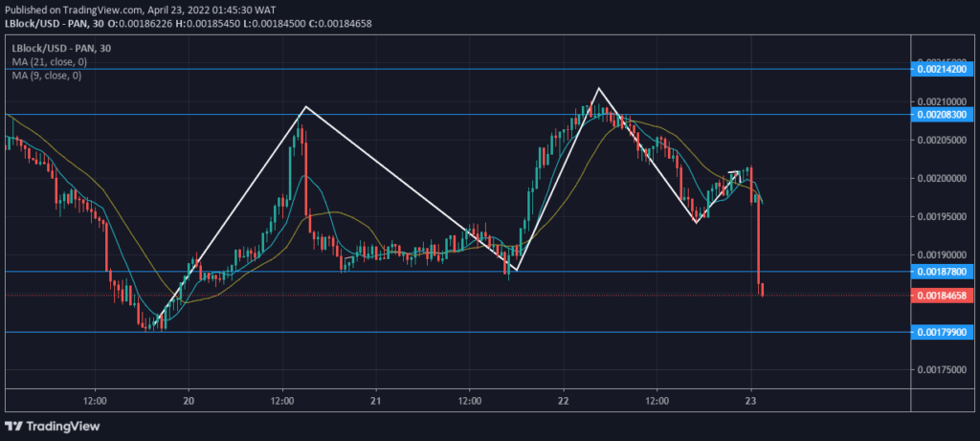Click the 0.00179900 price level label
Image resolution: width=980 pixels, height=441 pixels.
tap(942, 332)
